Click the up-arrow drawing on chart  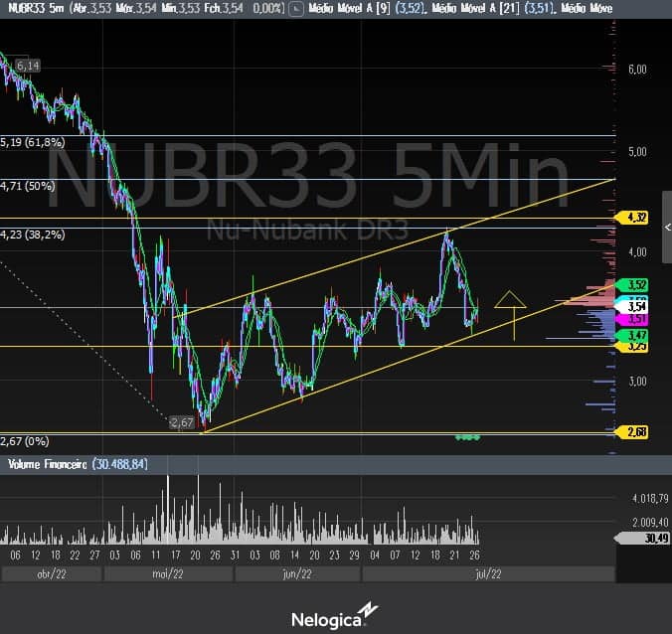(510, 312)
